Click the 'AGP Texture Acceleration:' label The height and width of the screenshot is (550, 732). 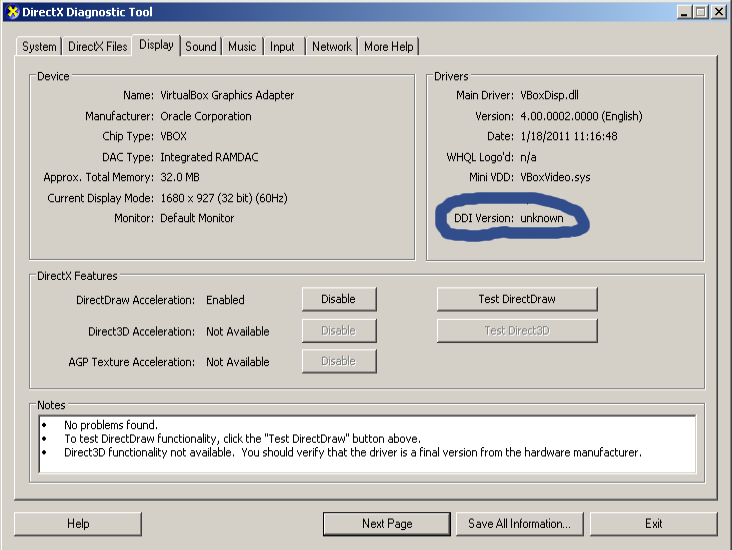click(132, 362)
